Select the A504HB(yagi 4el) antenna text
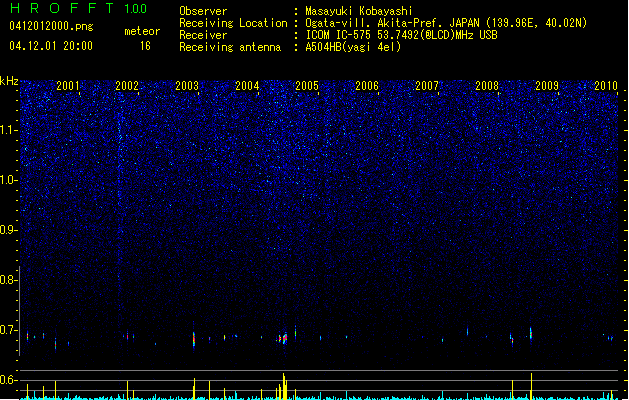The height and width of the screenshot is (400, 629). [353, 47]
